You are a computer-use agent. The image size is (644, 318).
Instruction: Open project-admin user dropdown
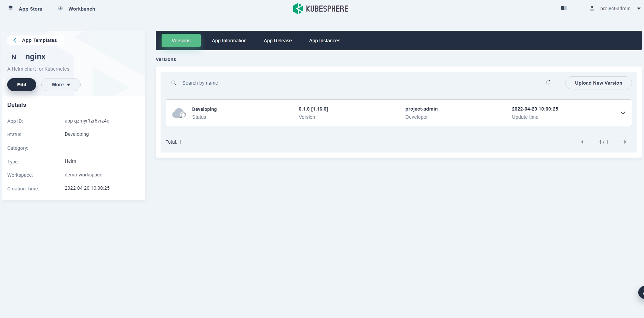pos(638,9)
